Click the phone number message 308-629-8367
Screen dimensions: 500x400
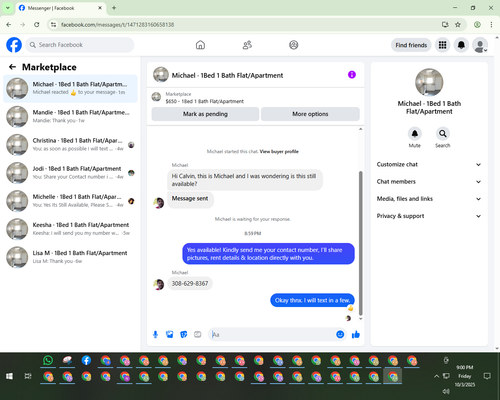pos(190,284)
